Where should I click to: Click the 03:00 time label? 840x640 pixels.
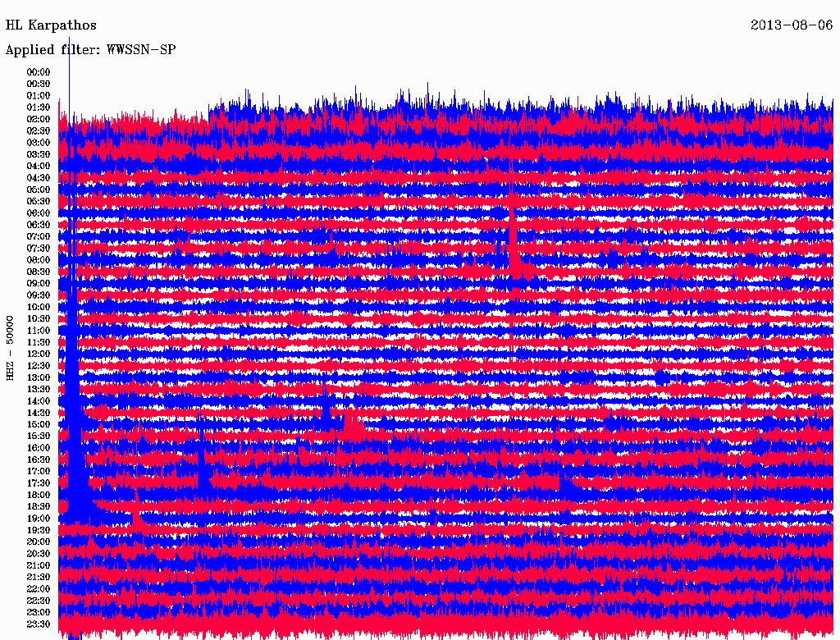click(39, 143)
